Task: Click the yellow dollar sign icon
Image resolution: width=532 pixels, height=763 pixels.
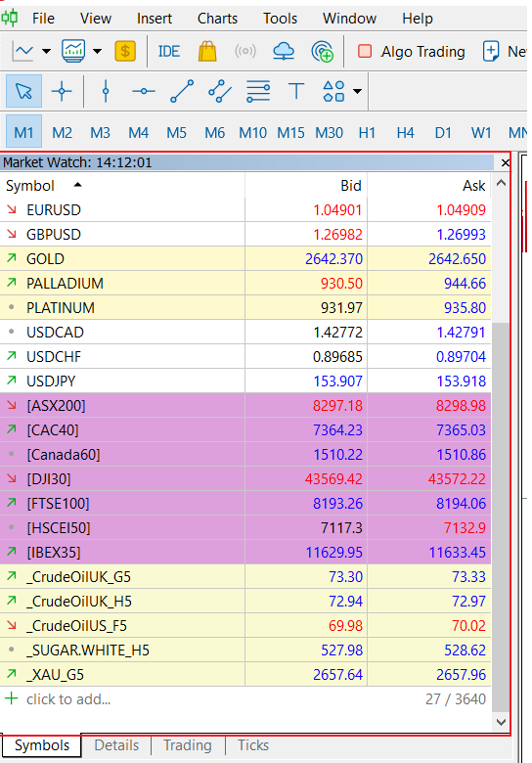Action: pos(125,51)
